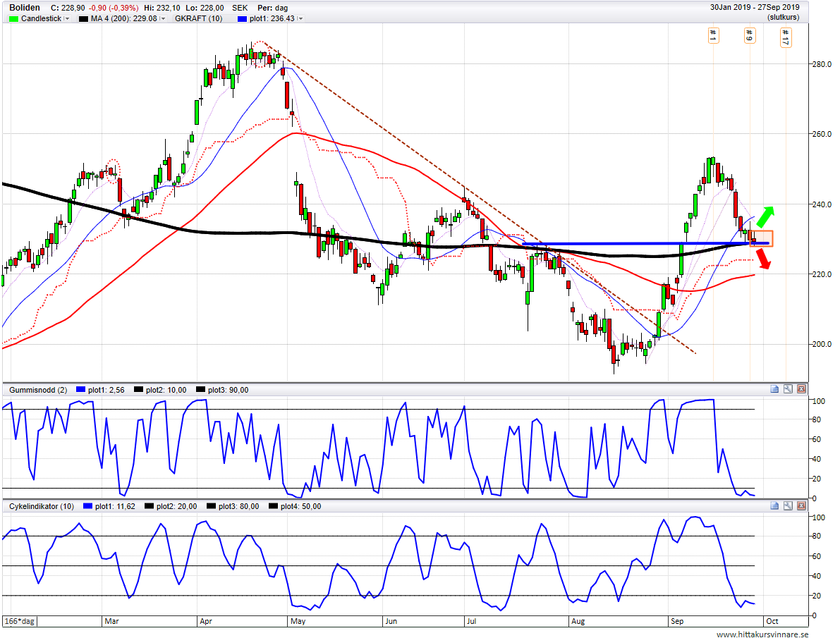
Task: Click Gummisnodd plot2: 10,00 value
Action: pyautogui.click(x=166, y=390)
